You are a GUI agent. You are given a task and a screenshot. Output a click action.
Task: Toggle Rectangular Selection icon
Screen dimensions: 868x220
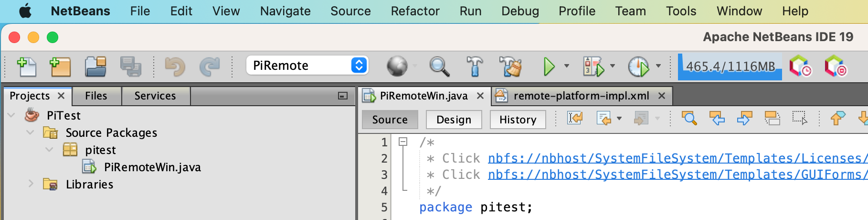[800, 118]
